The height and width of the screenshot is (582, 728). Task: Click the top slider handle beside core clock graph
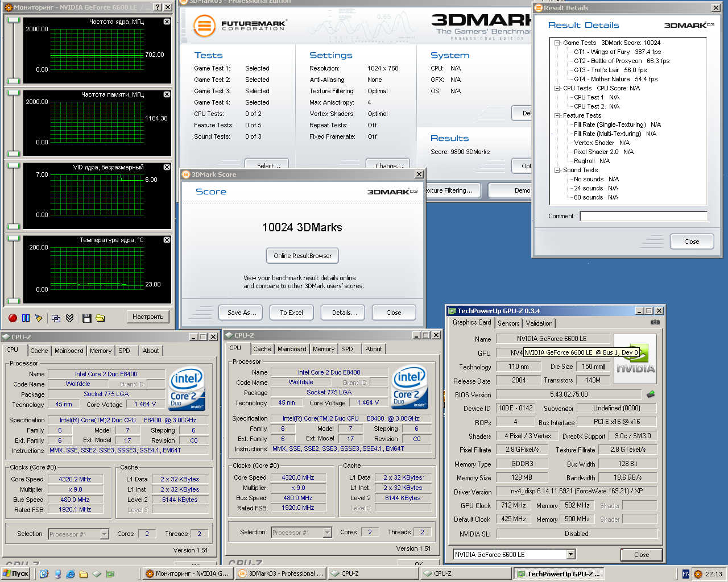click(14, 20)
